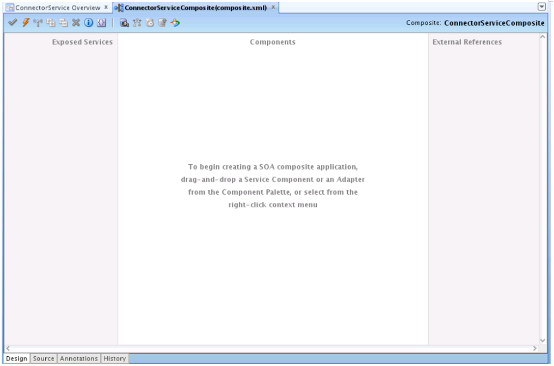Image resolution: width=554 pixels, height=366 pixels.
Task: Click the ConnectorServiceComposite composite name label
Action: 494,23
